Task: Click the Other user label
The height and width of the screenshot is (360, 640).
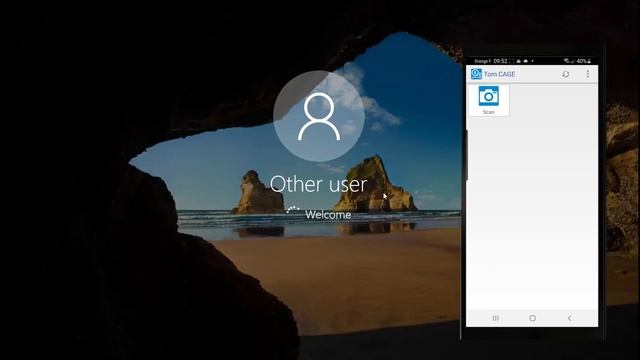Action: 318,184
